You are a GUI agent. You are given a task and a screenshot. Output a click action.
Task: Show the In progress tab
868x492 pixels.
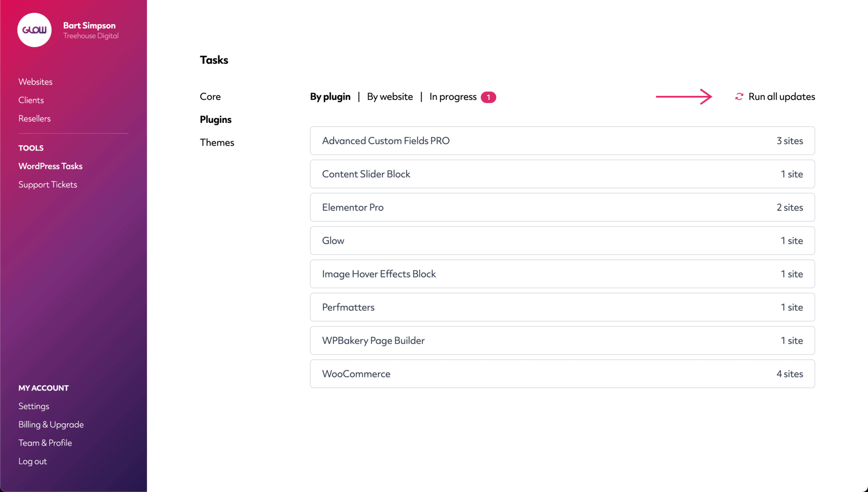tap(453, 97)
